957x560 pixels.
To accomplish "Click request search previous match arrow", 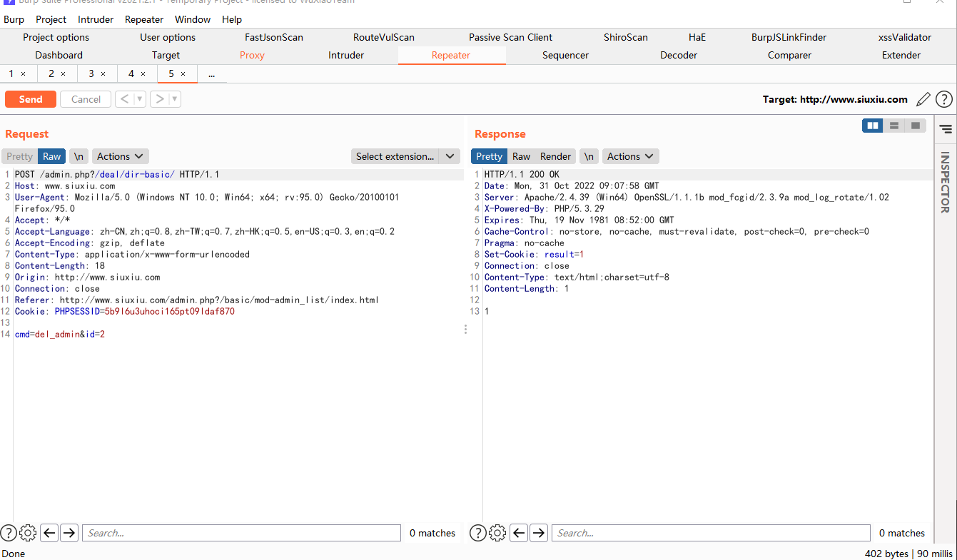I will (49, 532).
